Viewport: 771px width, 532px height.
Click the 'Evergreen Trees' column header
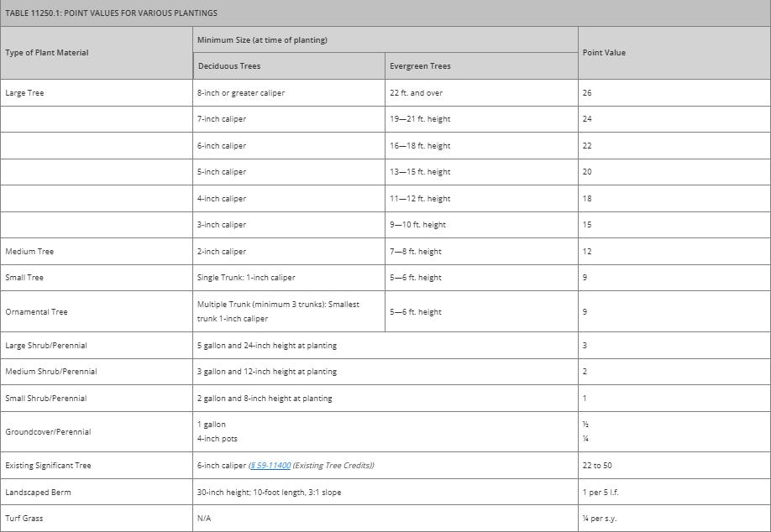[x=420, y=66]
